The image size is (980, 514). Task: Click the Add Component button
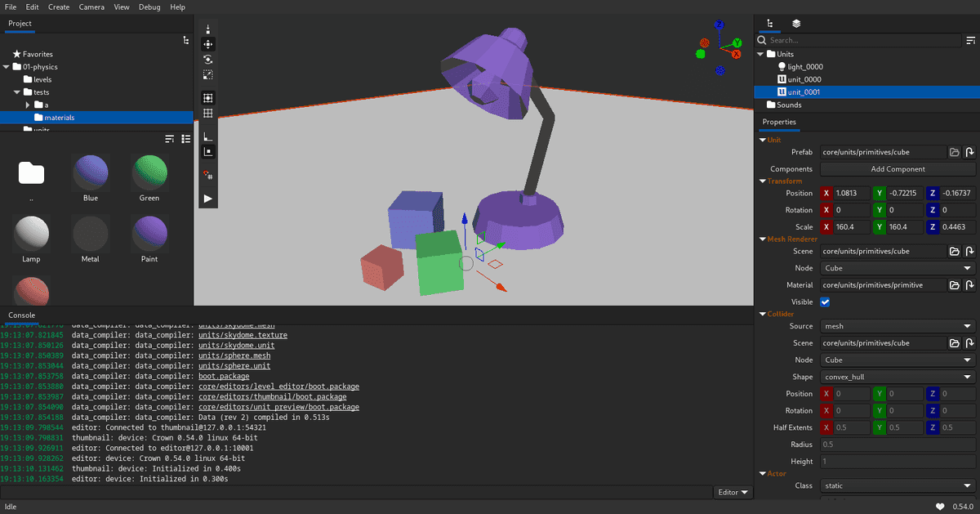(898, 169)
